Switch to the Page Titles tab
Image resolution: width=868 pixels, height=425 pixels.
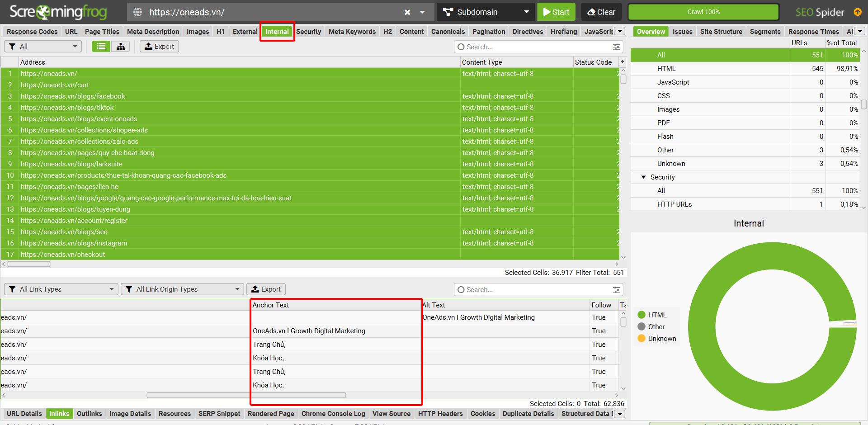pyautogui.click(x=102, y=31)
